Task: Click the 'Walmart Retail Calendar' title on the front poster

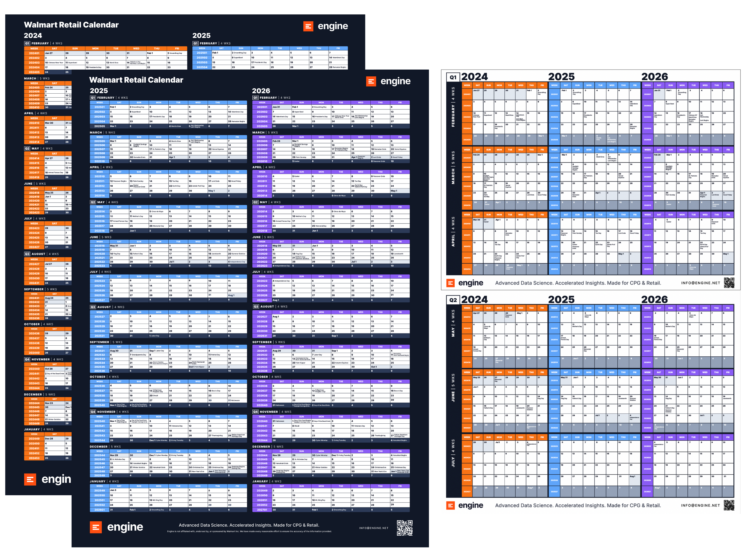Action: coord(136,80)
